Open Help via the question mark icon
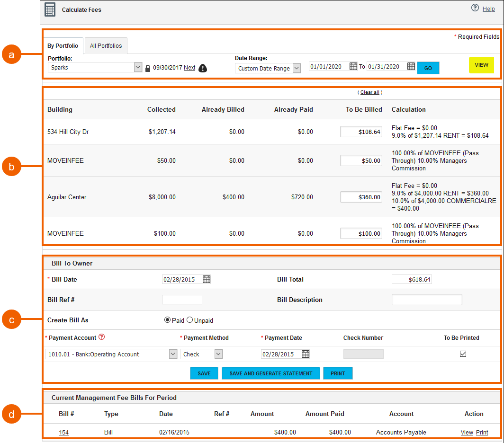504x443 pixels. [475, 8]
